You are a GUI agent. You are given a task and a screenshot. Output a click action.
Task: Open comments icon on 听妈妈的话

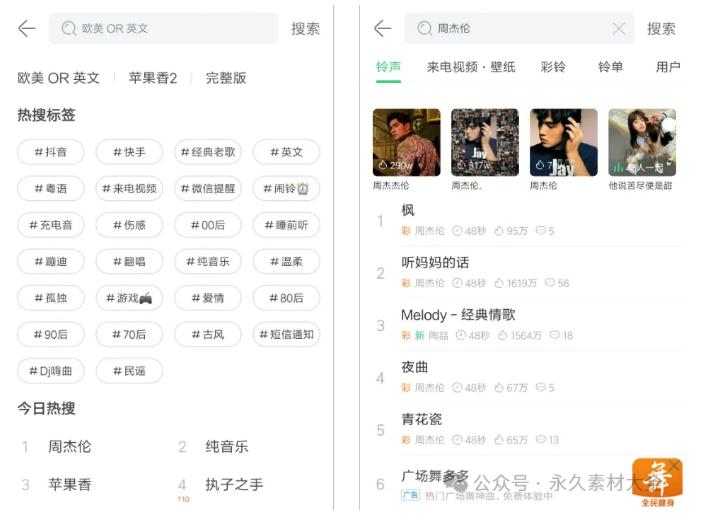coord(550,283)
